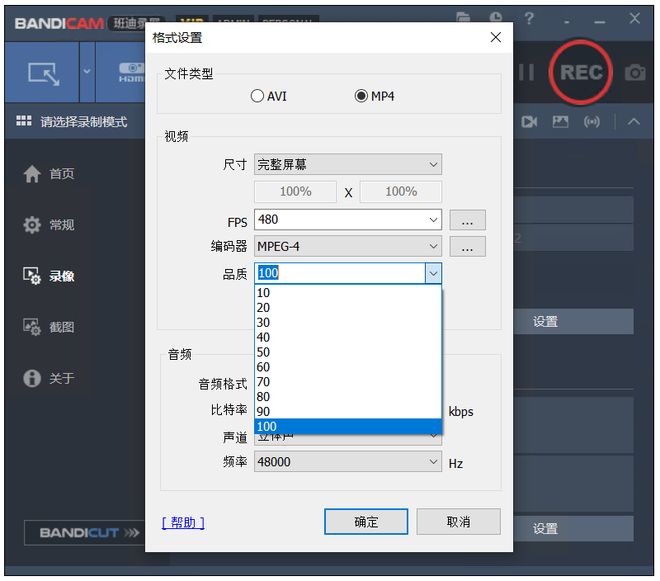Image resolution: width=660 pixels, height=581 pixels.
Task: Close the 格式设置 dialog
Action: (x=496, y=37)
